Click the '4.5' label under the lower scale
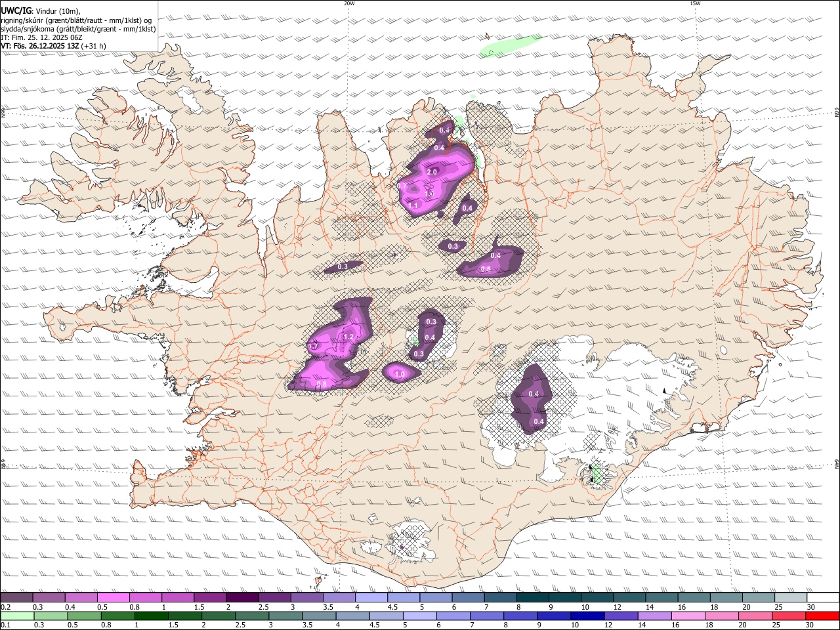This screenshot has width=840, height=630. [x=373, y=625]
